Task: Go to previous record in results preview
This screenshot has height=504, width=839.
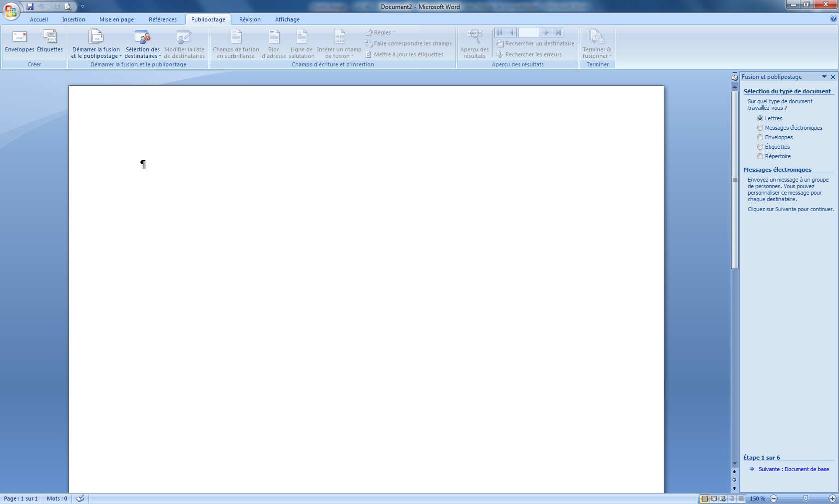Action: (x=511, y=32)
